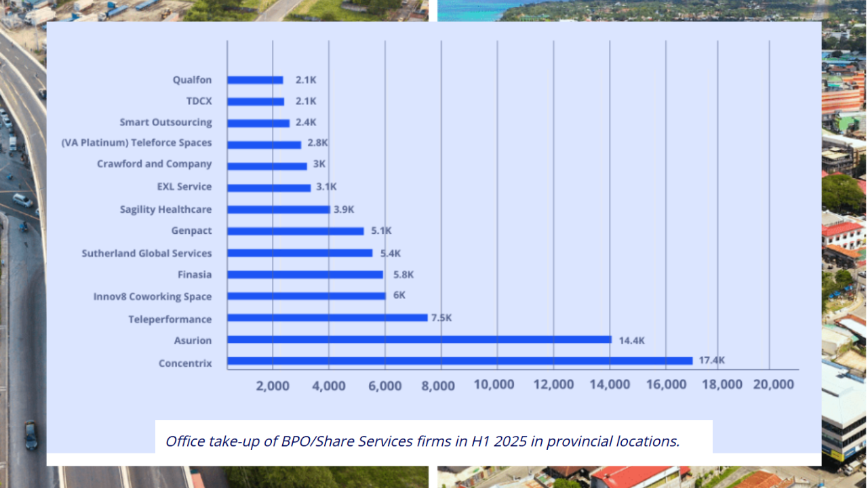Click the Genpact bar

[295, 230]
